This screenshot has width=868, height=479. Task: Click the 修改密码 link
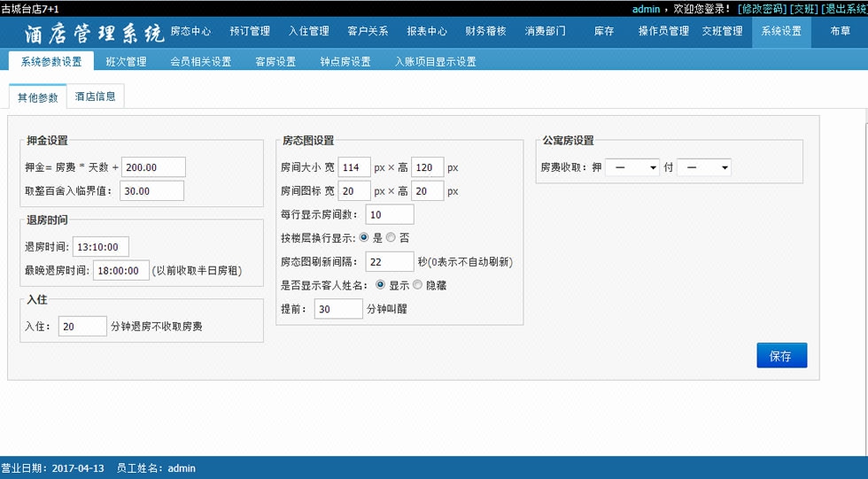point(763,9)
